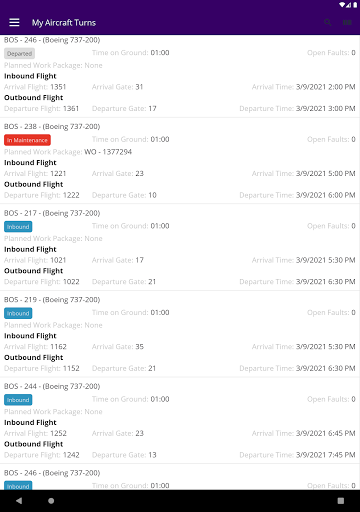Open the BOS - 219 aircraft turn
The width and height of the screenshot is (360, 512).
(180, 334)
